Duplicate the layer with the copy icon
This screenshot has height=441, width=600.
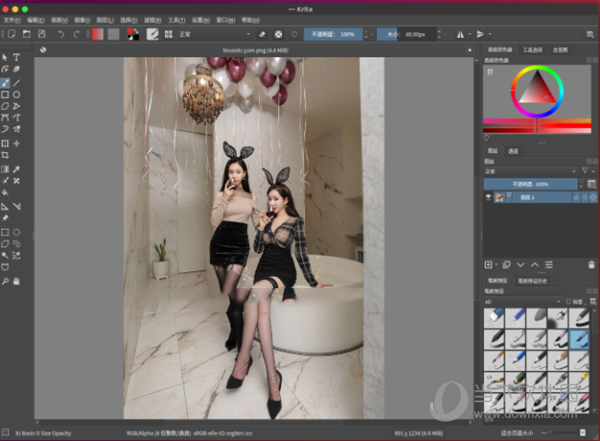point(506,265)
